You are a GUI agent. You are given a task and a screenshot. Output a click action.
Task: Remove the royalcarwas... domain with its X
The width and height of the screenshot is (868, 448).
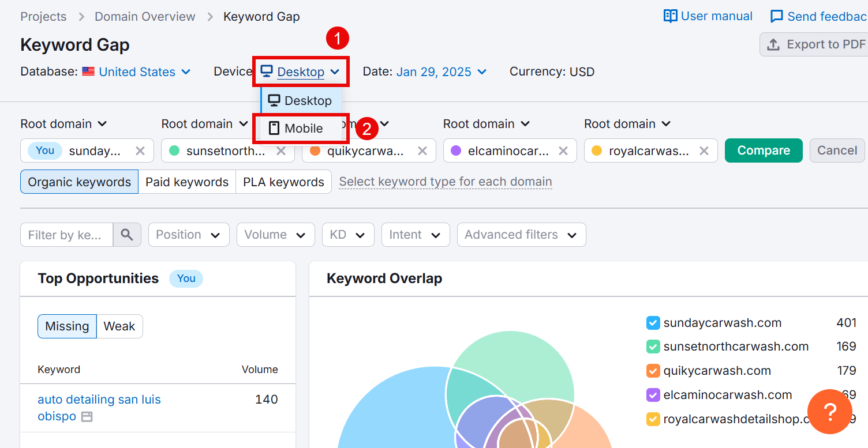704,150
